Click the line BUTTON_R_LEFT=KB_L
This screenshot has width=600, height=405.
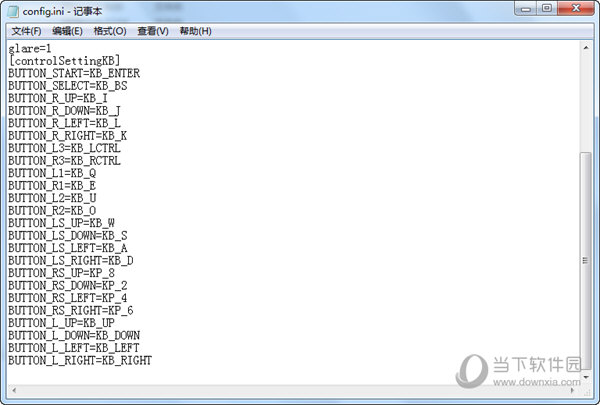64,123
